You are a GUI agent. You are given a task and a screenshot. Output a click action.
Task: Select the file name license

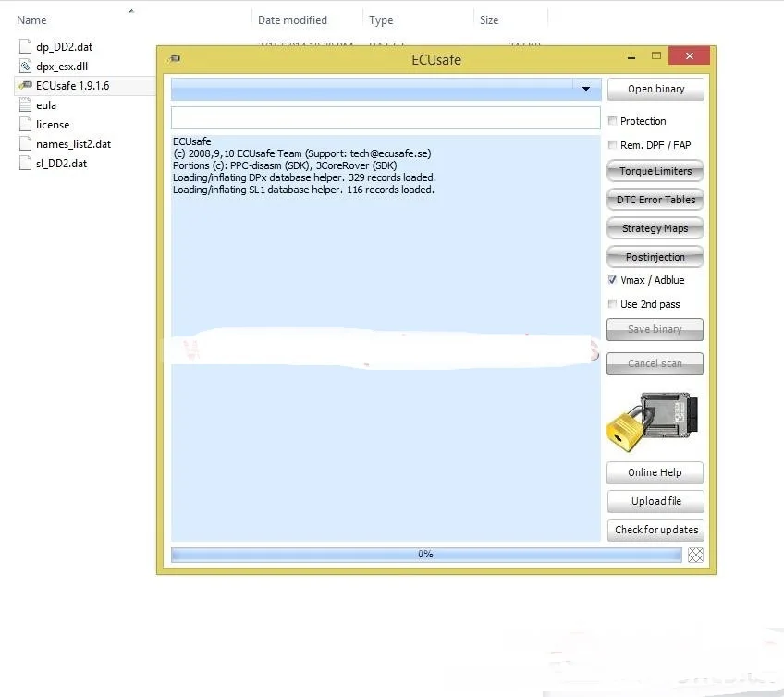coord(53,125)
